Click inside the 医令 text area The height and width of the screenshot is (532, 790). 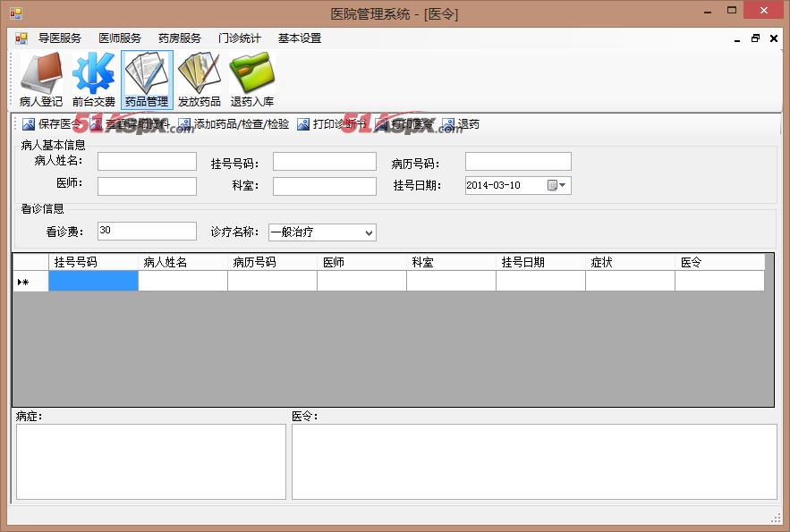point(534,461)
